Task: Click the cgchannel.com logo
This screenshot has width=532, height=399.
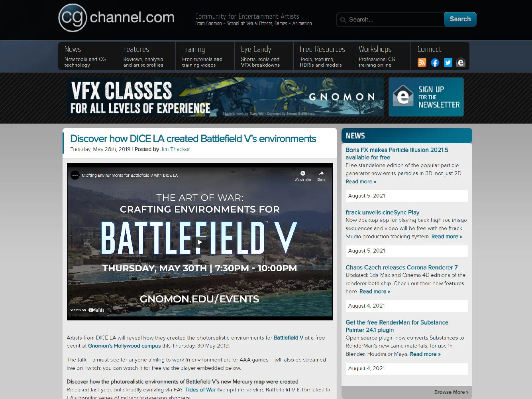Action: 116,18
